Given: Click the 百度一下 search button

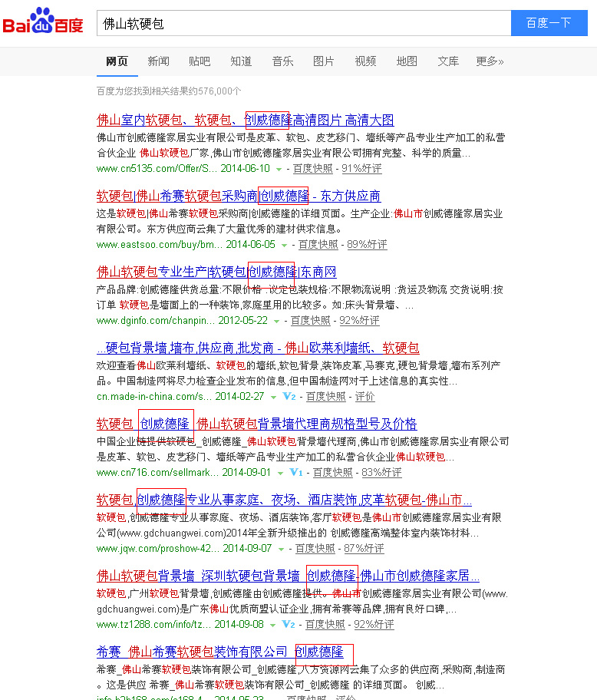Looking at the screenshot, I should pos(549,23).
